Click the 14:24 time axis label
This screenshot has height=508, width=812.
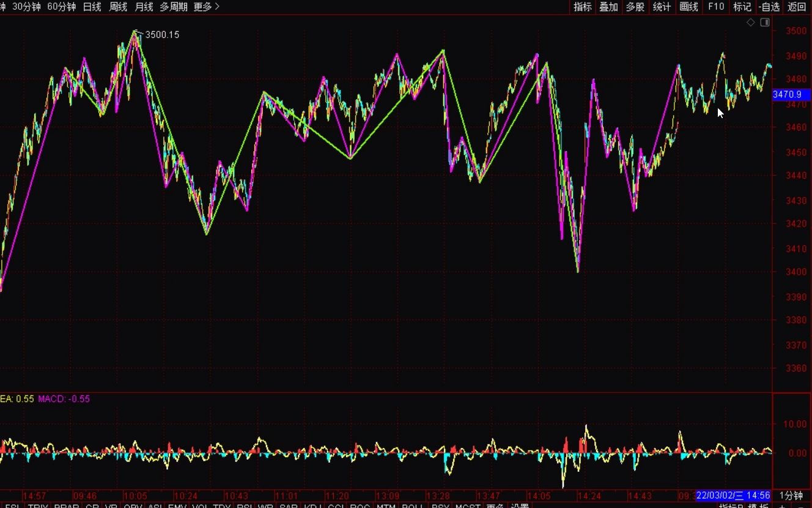point(590,496)
